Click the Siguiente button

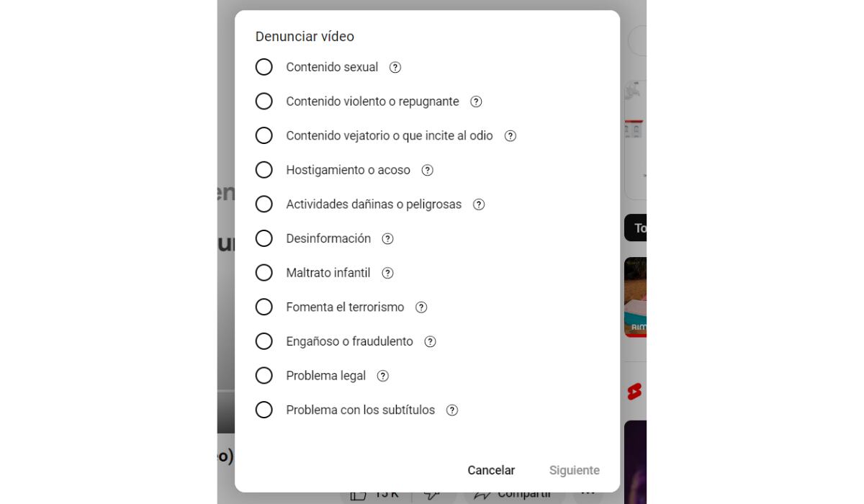(574, 470)
